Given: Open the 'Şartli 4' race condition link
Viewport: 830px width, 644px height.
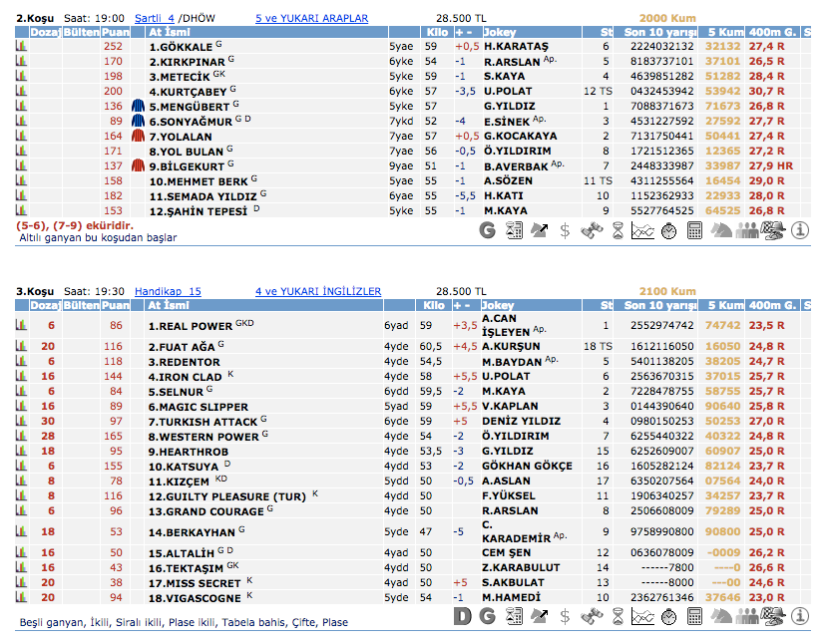Looking at the screenshot, I should click(x=154, y=18).
